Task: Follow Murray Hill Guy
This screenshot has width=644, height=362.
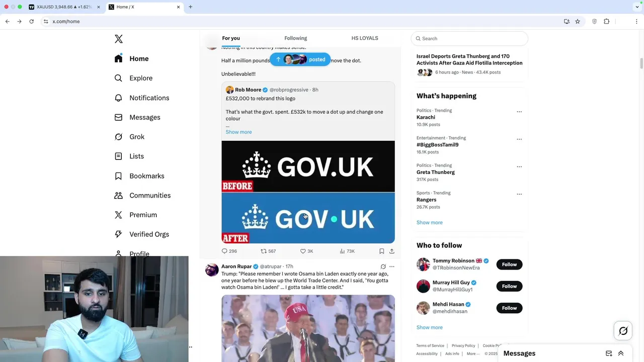Action: (x=509, y=286)
